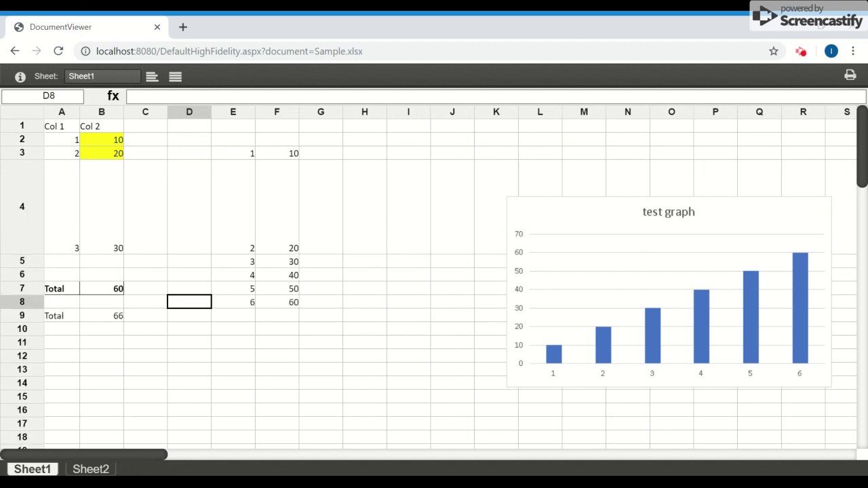The width and height of the screenshot is (868, 488).
Task: Select column G header
Action: pyautogui.click(x=321, y=112)
